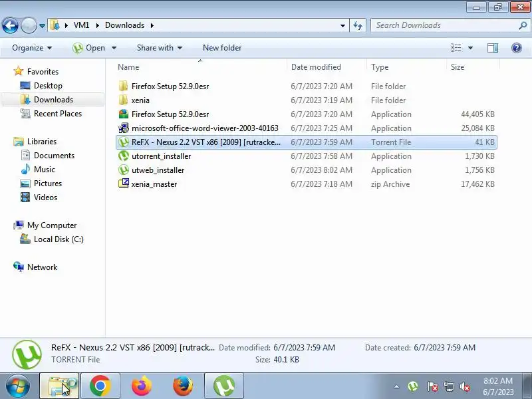Screen dimensions: 532x399
Task: Sort by the Type column header
Action: tap(406, 67)
